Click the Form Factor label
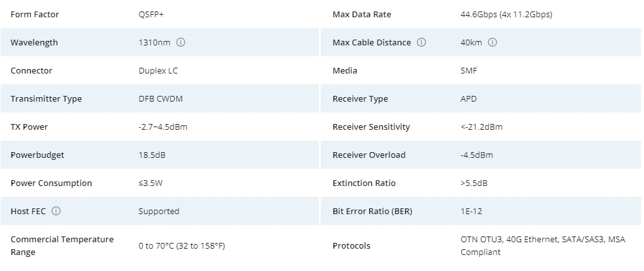Screen dimensions: 644x271 pyautogui.click(x=35, y=15)
